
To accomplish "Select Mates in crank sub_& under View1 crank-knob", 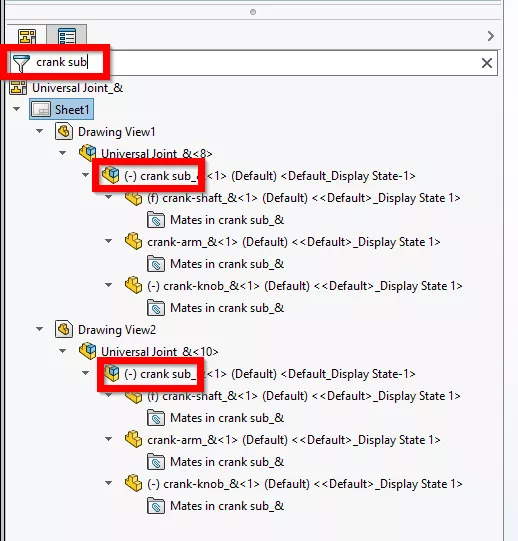I will [x=227, y=308].
